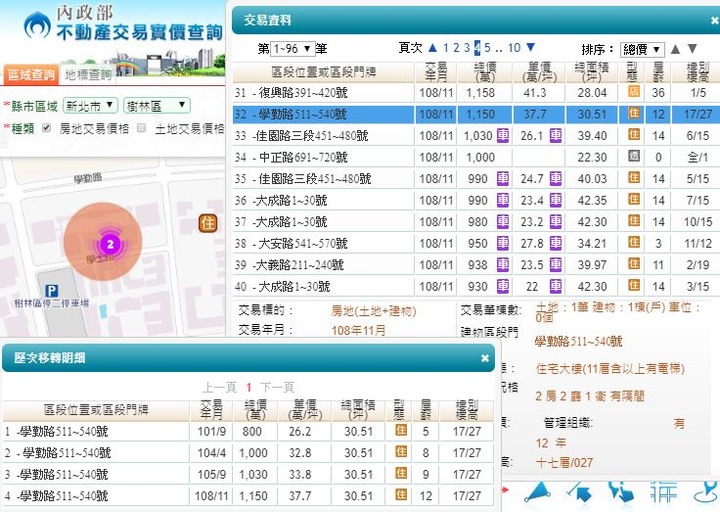Viewport: 720px width, 512px height.
Task: Select row 40 大成路1~30號
Action: (476, 287)
